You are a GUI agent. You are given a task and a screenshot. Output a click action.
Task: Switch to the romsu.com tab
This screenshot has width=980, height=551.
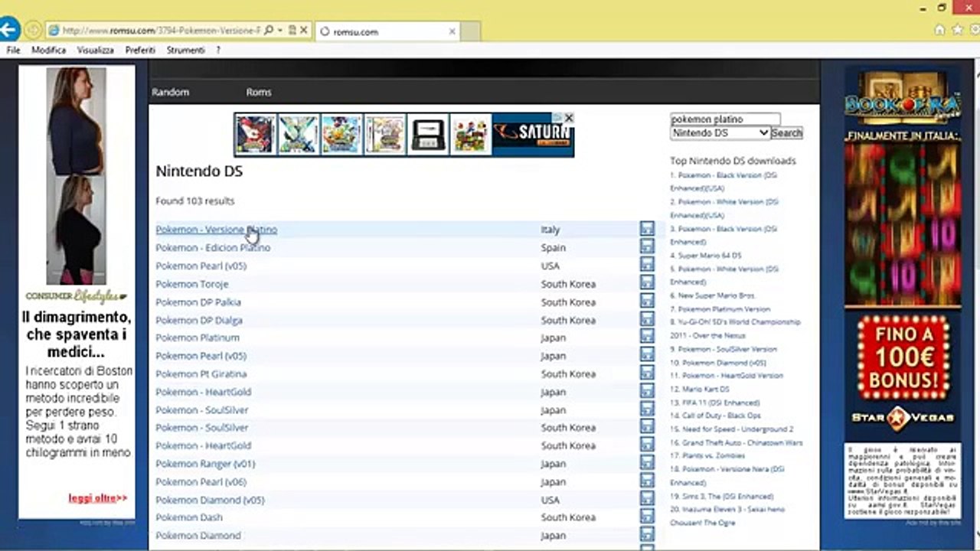pyautogui.click(x=387, y=31)
